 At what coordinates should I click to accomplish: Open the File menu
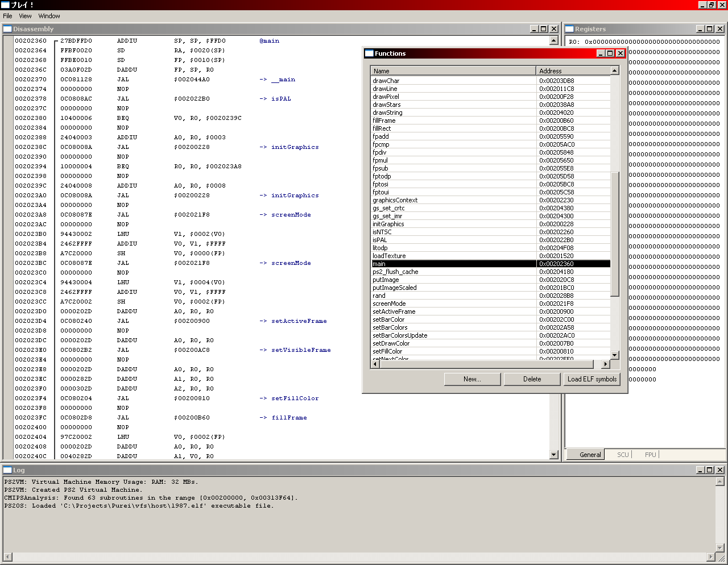7,16
